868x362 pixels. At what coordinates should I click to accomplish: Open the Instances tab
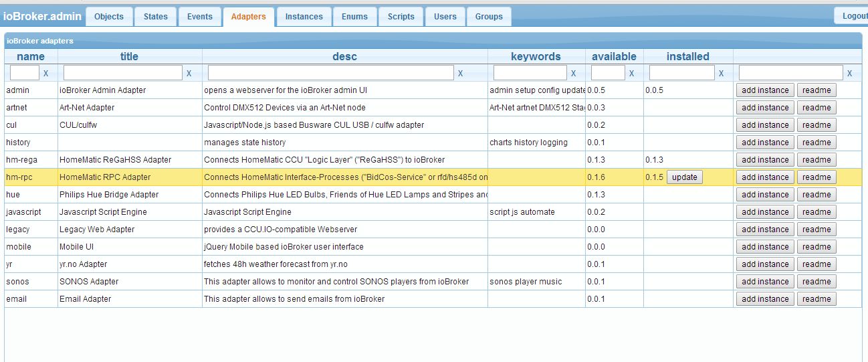pos(304,17)
